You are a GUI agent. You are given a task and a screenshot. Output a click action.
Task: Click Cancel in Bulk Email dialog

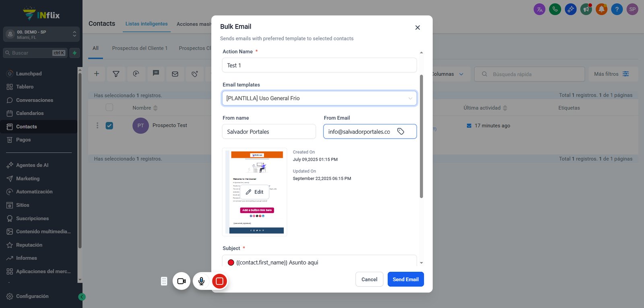(369, 279)
